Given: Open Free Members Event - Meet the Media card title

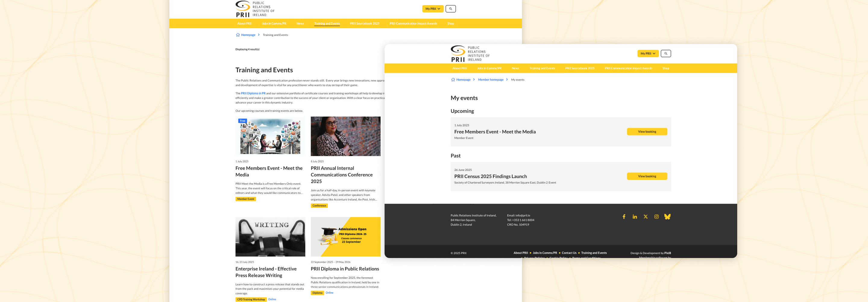Looking at the screenshot, I should pyautogui.click(x=269, y=171).
